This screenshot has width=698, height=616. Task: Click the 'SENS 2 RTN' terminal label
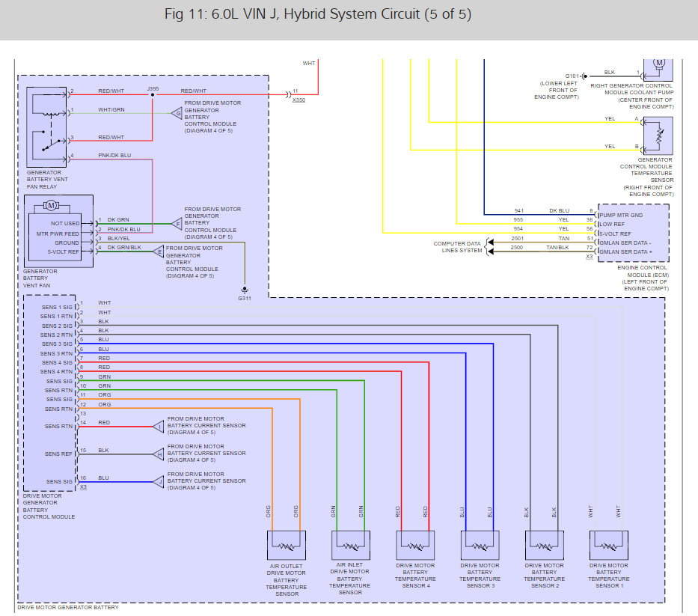pos(56,335)
